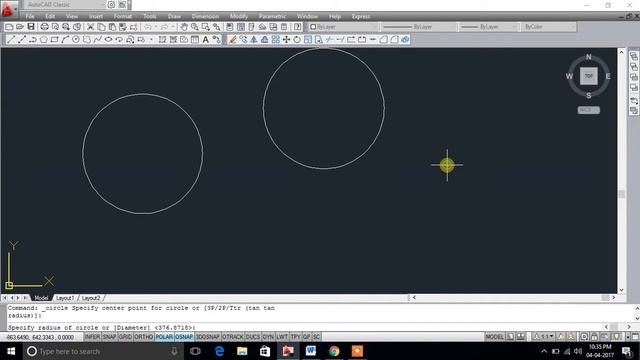
Task: Click the horizontal scrollbar right arrow
Action: point(613,298)
